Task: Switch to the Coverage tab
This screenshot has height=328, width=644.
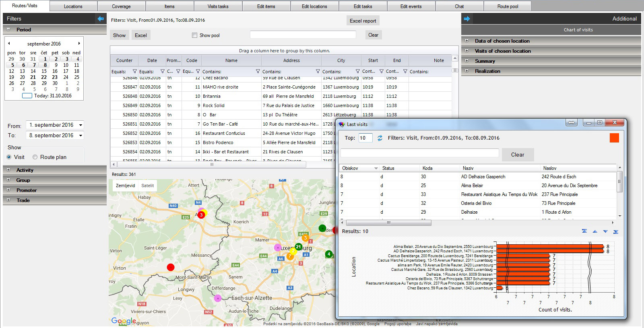Action: (x=121, y=6)
